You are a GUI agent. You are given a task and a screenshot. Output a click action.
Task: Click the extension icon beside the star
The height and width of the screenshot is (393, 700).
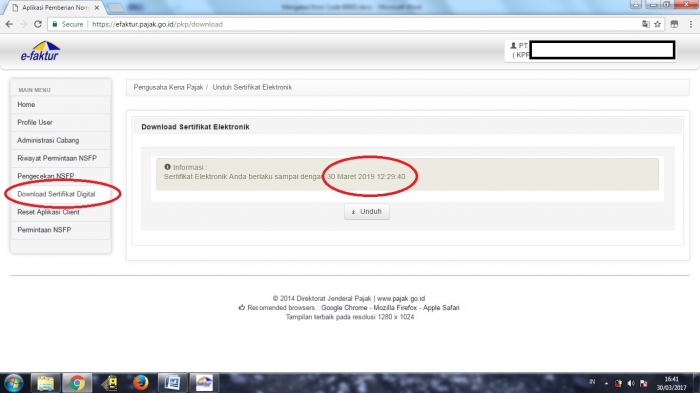pos(674,24)
